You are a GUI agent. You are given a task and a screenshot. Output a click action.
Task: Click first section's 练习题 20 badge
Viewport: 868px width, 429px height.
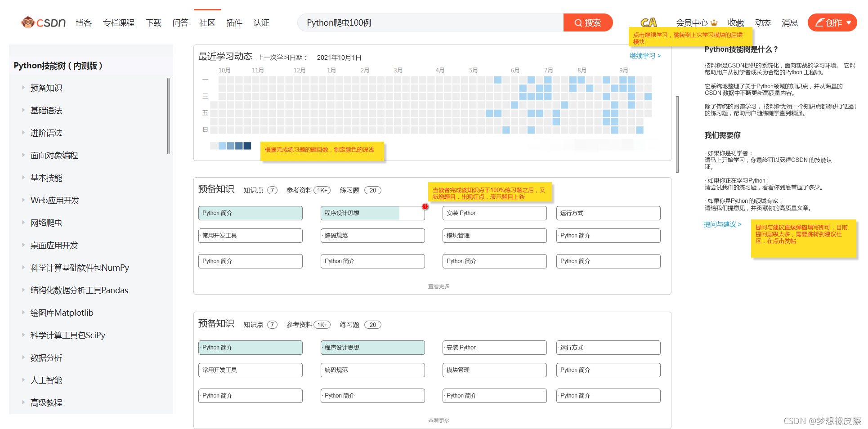pyautogui.click(x=373, y=190)
